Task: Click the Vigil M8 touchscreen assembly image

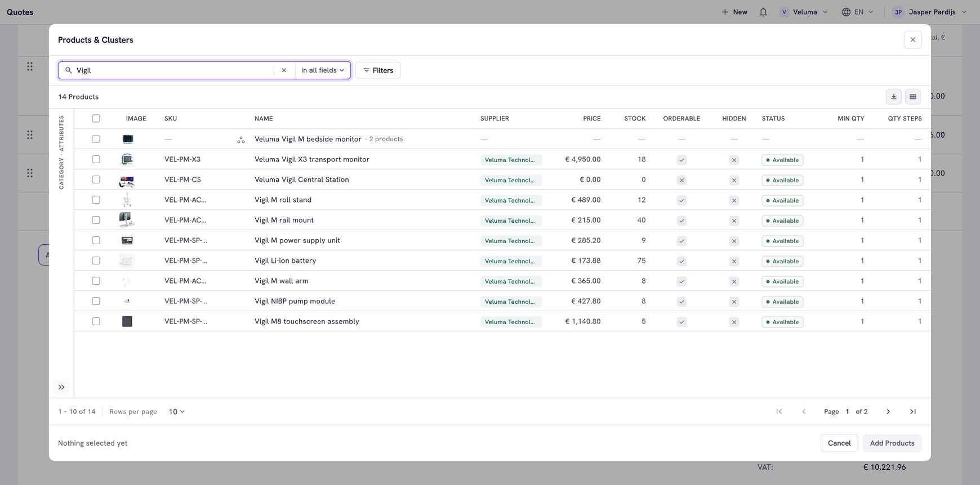Action: coord(127,321)
